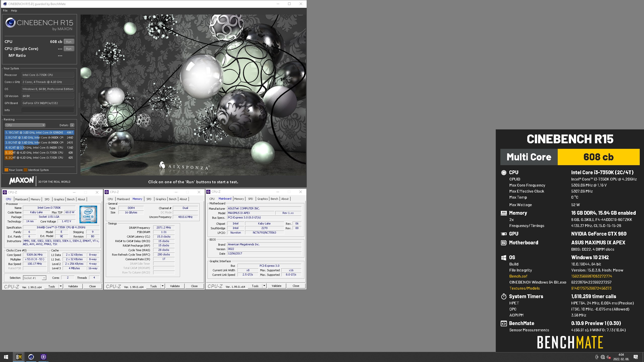
Task: Click the BenchMate code bracket icon
Action: 504,324
